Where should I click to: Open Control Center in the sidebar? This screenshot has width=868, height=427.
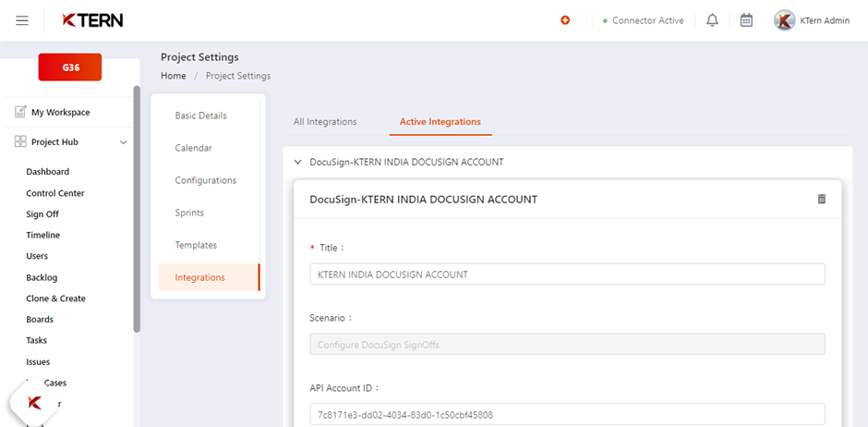pos(55,193)
